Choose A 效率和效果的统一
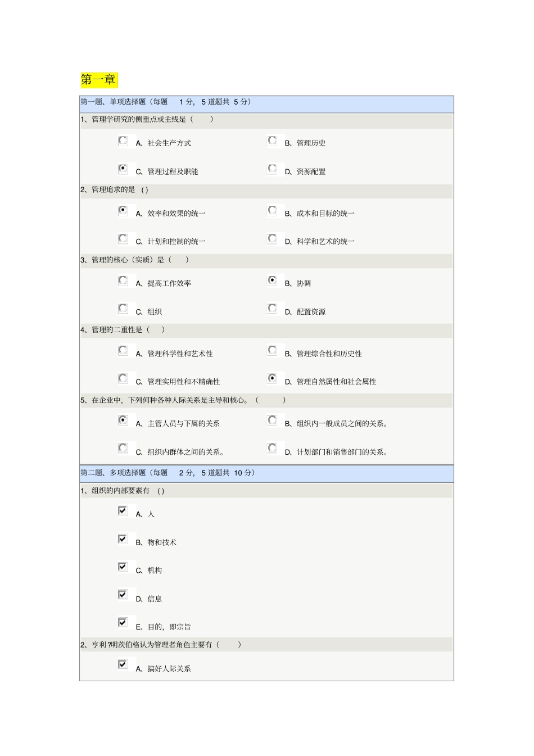The width and height of the screenshot is (534, 756). (123, 210)
